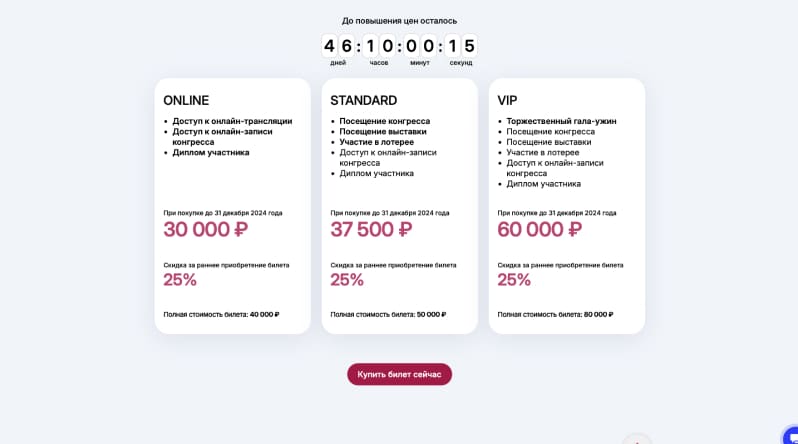Click the countdown days digits '46'
This screenshot has height=444, width=798.
click(338, 46)
